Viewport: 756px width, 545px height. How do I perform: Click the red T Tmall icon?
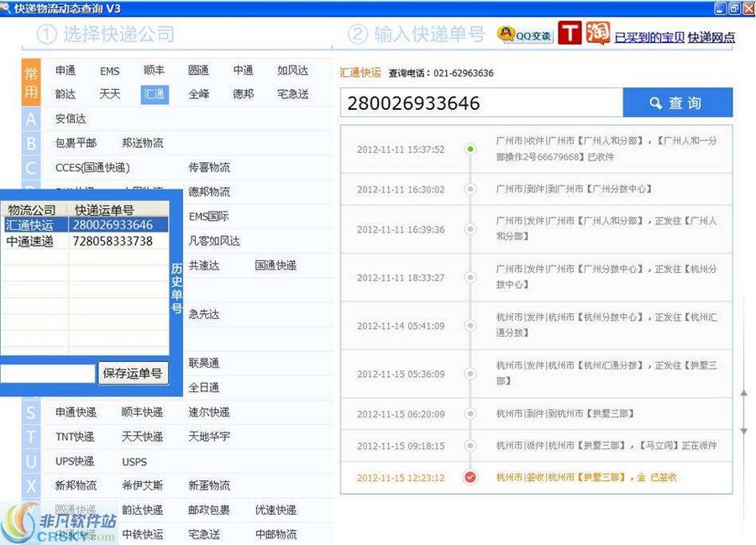(570, 34)
